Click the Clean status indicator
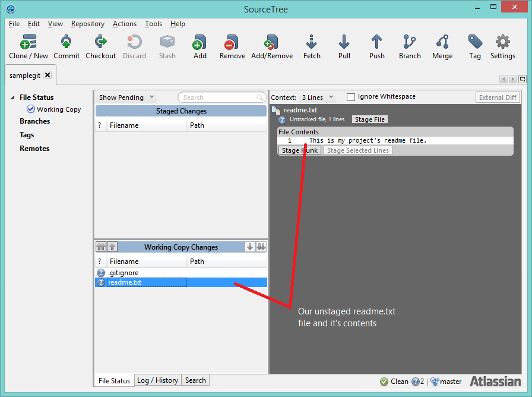The image size is (532, 397). pos(394,382)
